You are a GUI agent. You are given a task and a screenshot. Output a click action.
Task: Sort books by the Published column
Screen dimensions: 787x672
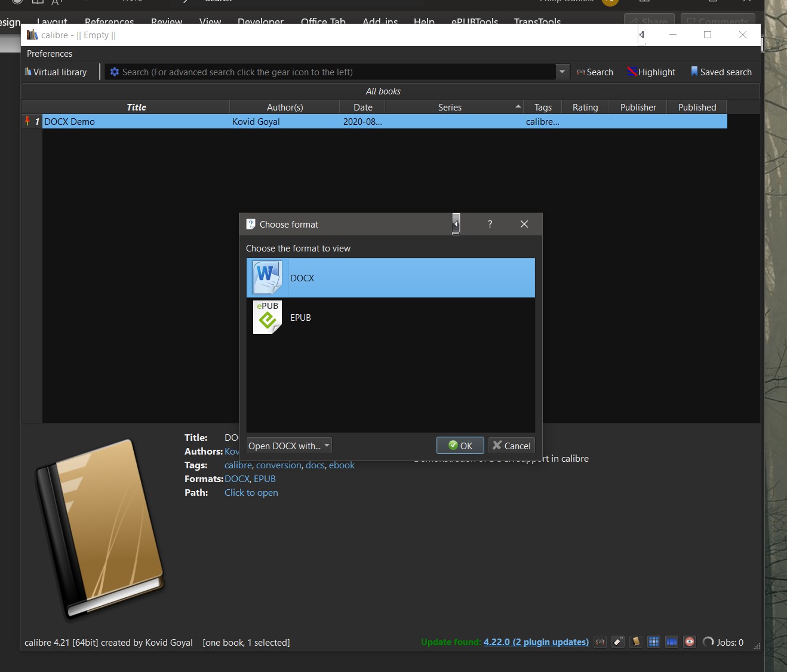[697, 108]
